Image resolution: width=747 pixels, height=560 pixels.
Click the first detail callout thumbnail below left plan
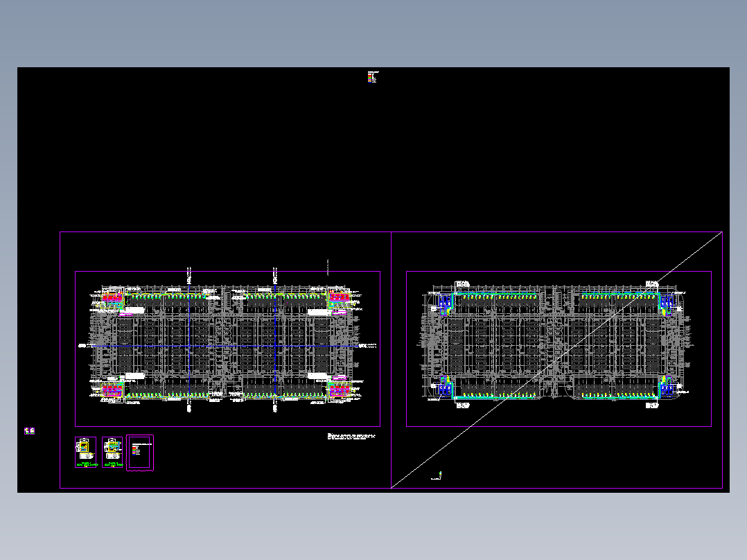tap(85, 452)
